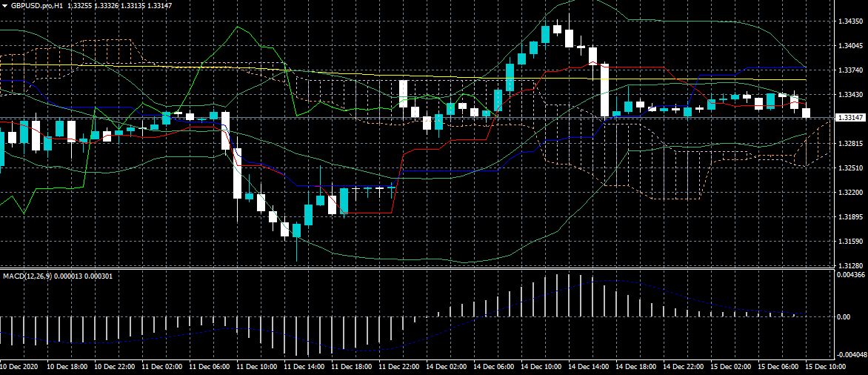This screenshot has width=868, height=375.
Task: Click the 14 Dec 06:00 time label
Action: click(x=494, y=367)
